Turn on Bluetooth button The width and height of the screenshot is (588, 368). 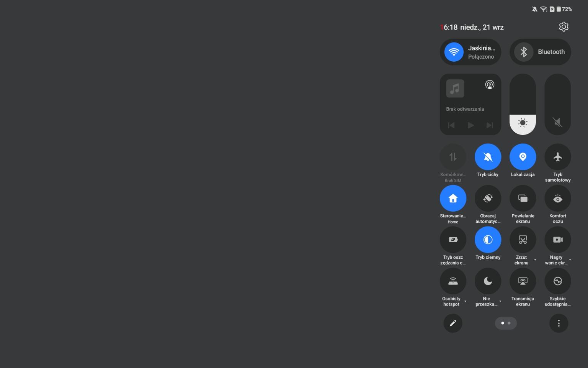540,52
